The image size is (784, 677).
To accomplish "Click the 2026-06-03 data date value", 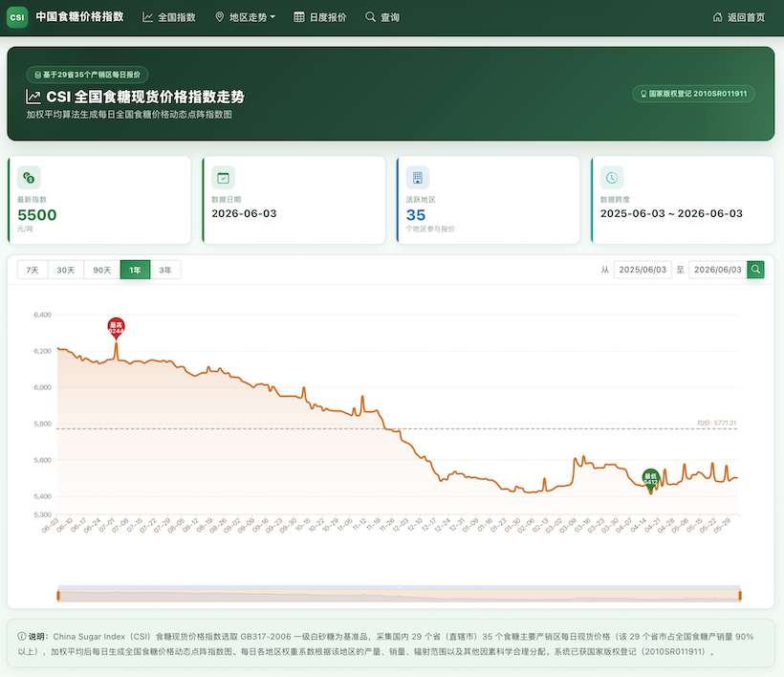I will click(x=244, y=213).
